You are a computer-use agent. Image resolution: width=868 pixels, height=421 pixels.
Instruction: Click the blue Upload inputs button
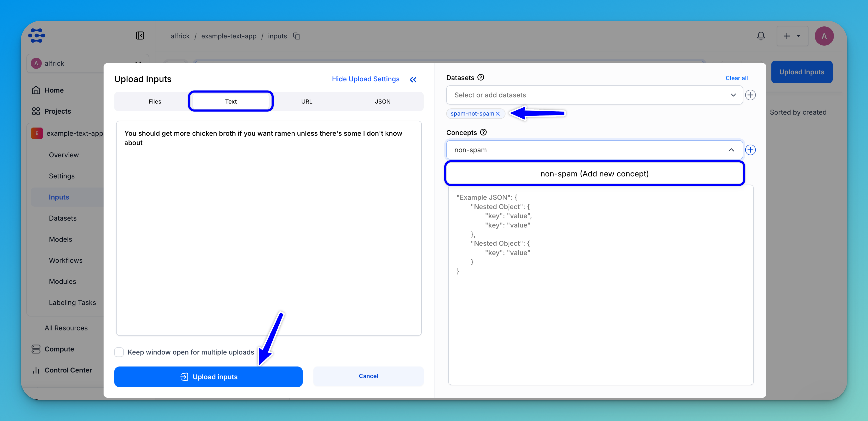click(x=208, y=377)
